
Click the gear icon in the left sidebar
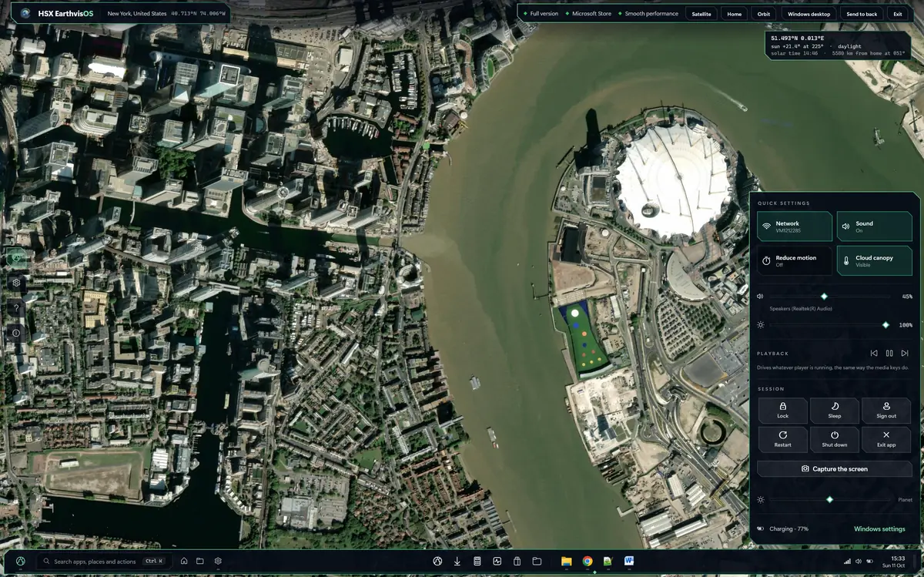click(16, 283)
